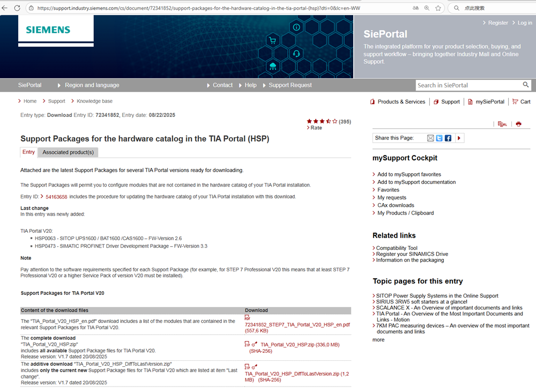Click the mySiePortal document icon

click(471, 101)
